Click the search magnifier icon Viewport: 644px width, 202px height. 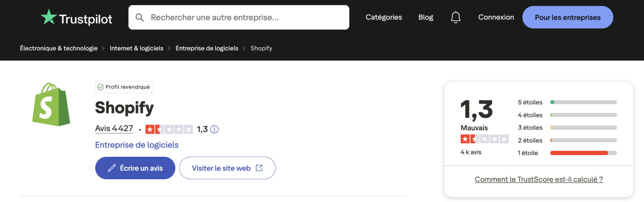click(140, 17)
